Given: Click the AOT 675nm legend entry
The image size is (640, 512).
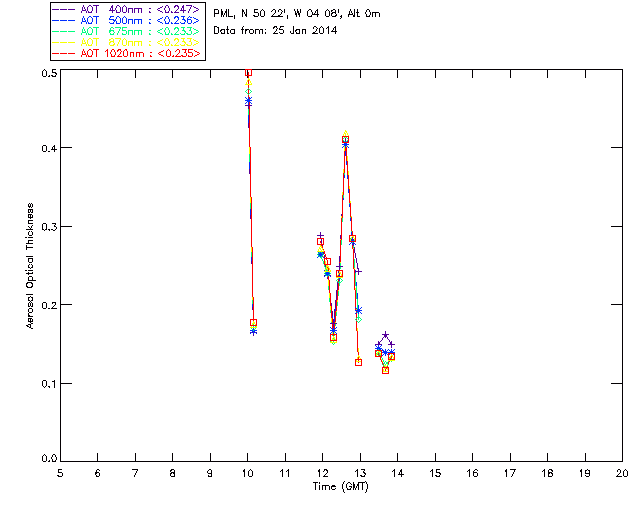Looking at the screenshot, I should pyautogui.click(x=127, y=31).
